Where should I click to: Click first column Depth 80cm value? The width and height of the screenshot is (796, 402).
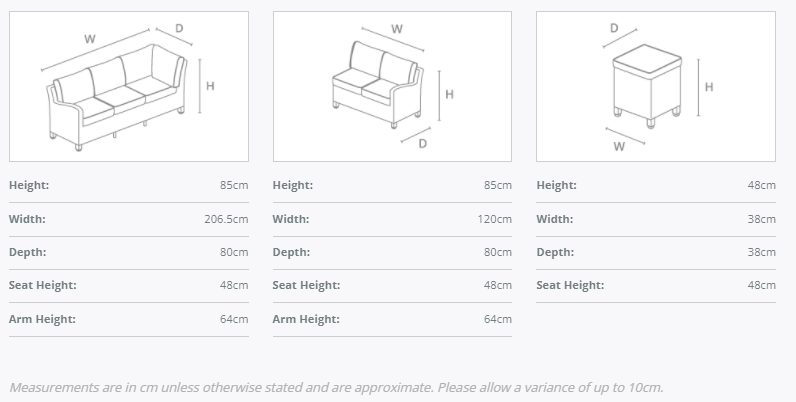[233, 252]
